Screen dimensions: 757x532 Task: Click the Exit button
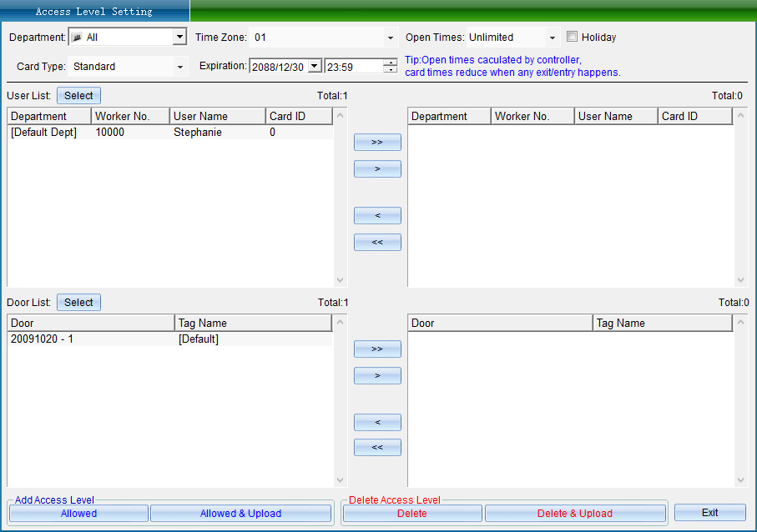click(709, 513)
